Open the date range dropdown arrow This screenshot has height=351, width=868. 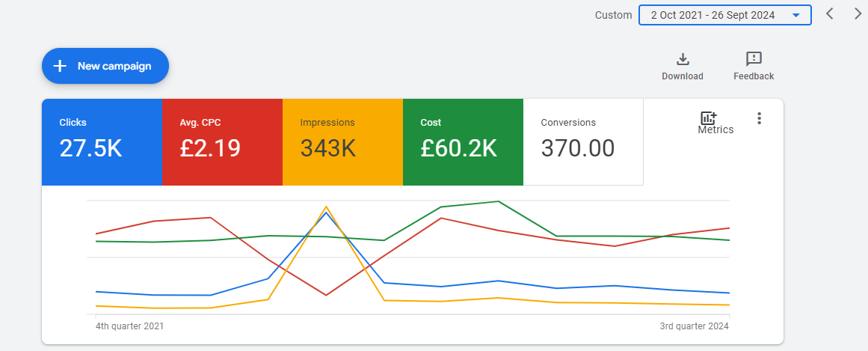pyautogui.click(x=795, y=16)
